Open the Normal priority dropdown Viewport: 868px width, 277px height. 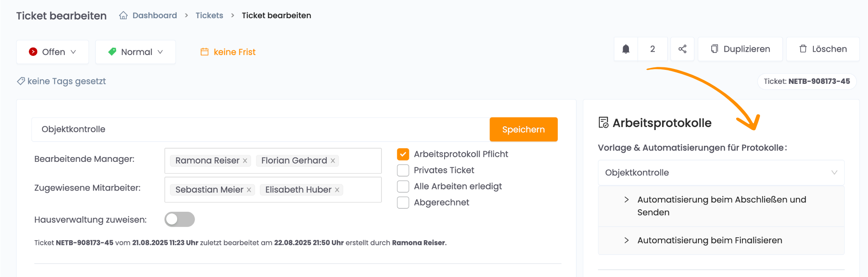136,52
